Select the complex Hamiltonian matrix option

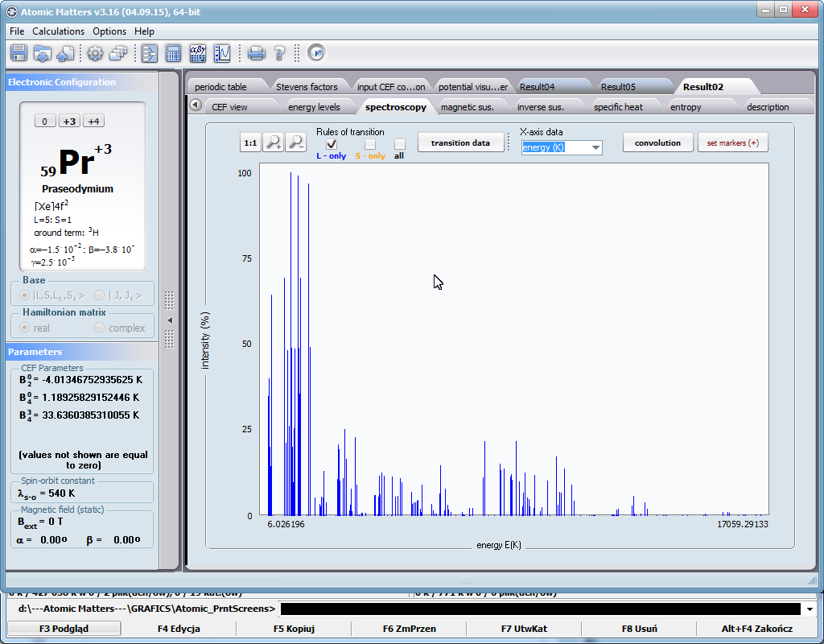101,328
